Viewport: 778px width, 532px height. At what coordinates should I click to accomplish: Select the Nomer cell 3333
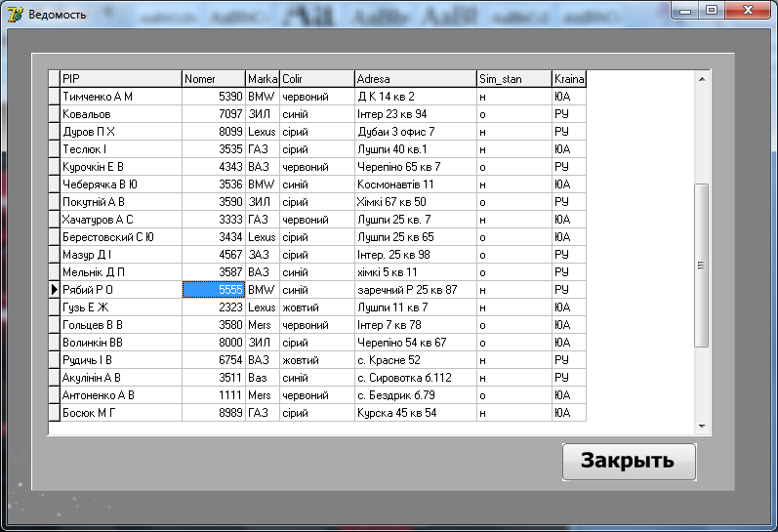point(214,220)
